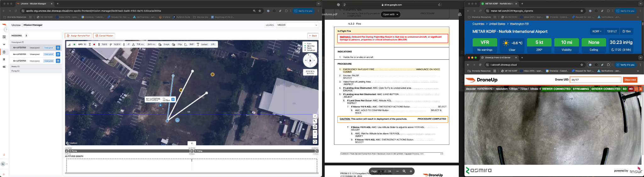Bookmark r.aircraft.droneup.cloud with star icon

(582, 65)
